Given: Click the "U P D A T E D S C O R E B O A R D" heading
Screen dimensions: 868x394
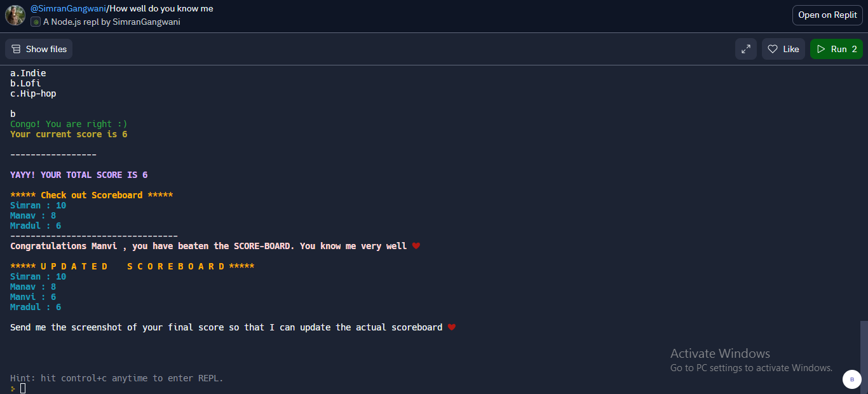Looking at the screenshot, I should point(132,266).
